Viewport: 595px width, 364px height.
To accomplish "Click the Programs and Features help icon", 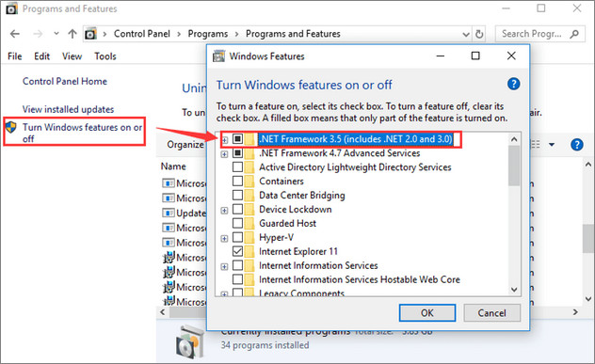I will tap(577, 145).
